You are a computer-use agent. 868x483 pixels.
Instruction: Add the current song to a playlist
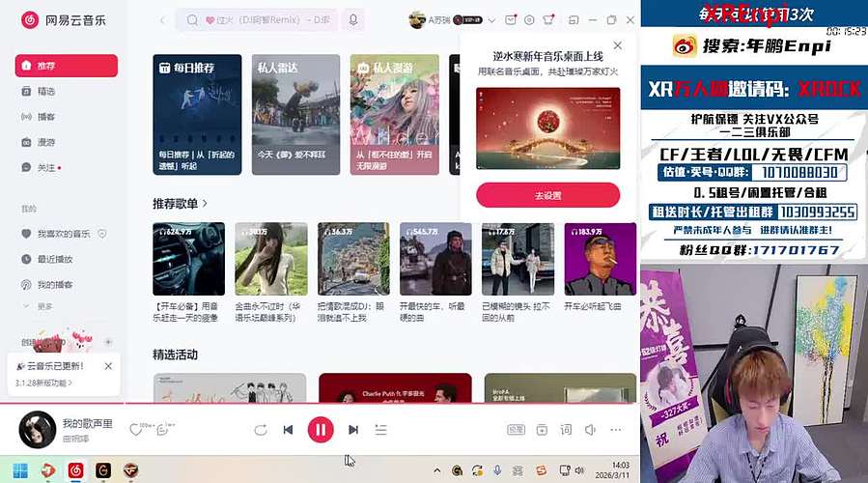click(542, 430)
